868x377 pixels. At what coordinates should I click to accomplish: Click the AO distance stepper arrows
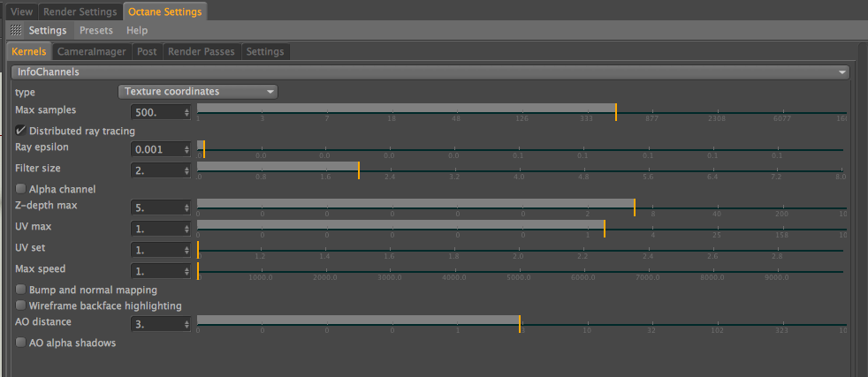click(187, 324)
